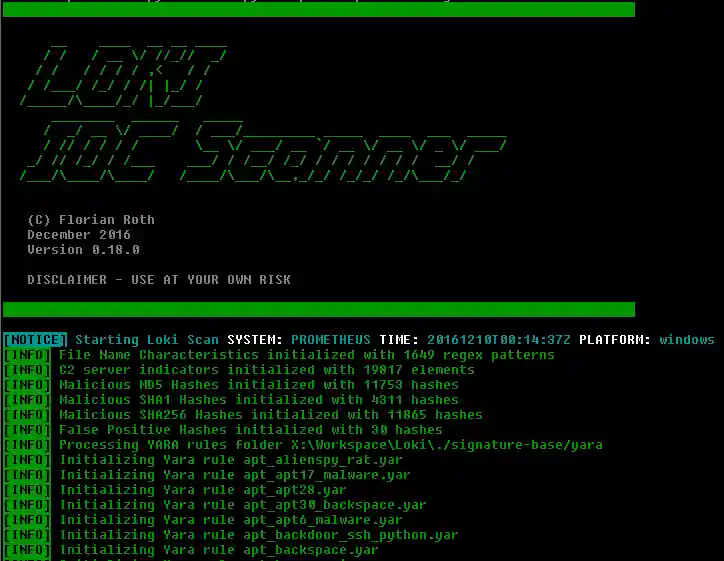The image size is (724, 561).
Task: Click the Malicious SHA256 Hashes log line
Action: click(271, 415)
